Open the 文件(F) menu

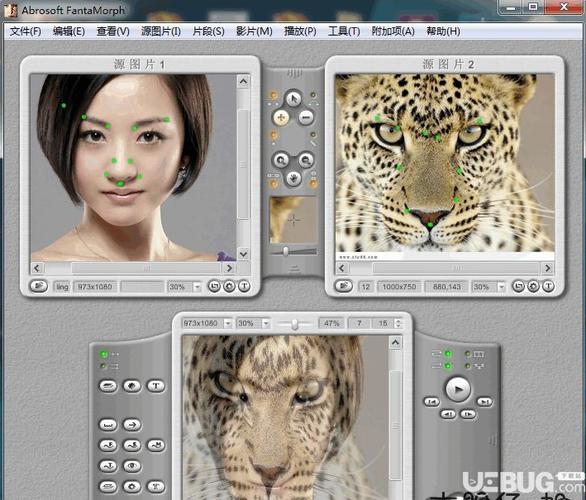(x=25, y=31)
